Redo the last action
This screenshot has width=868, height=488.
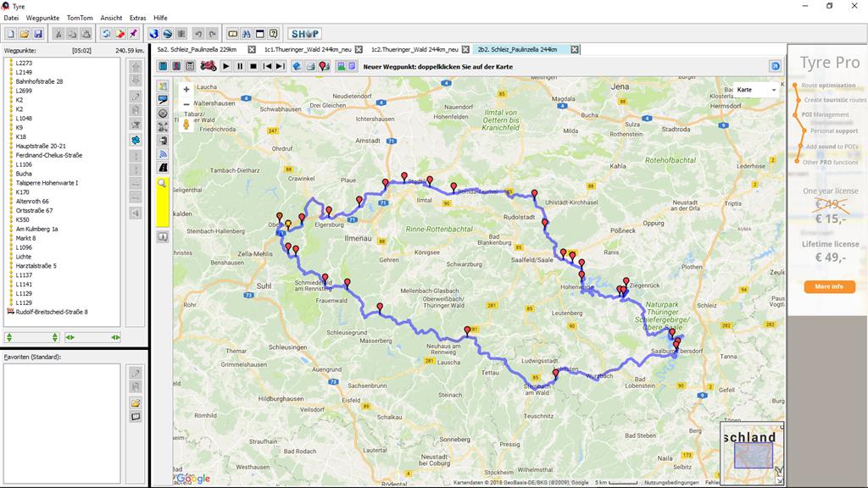212,34
